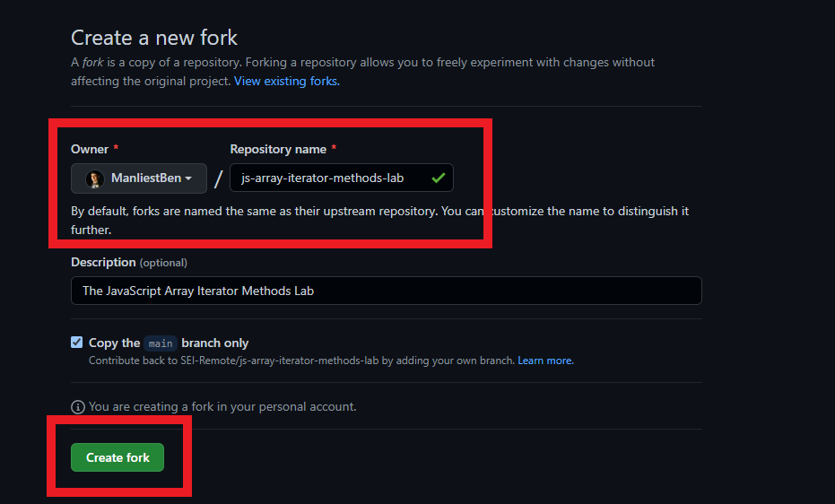Follow the Learn more link
Image resolution: width=835 pixels, height=504 pixels.
tap(545, 361)
